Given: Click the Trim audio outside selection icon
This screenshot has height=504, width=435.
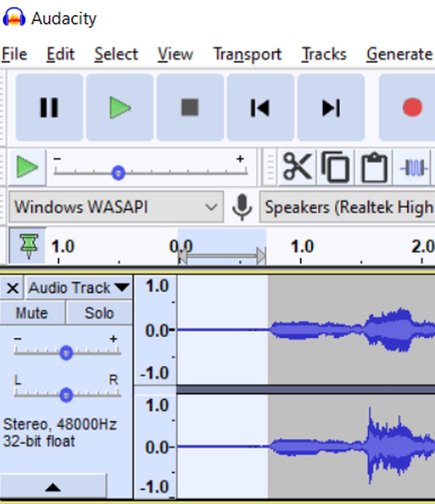Looking at the screenshot, I should tap(413, 168).
